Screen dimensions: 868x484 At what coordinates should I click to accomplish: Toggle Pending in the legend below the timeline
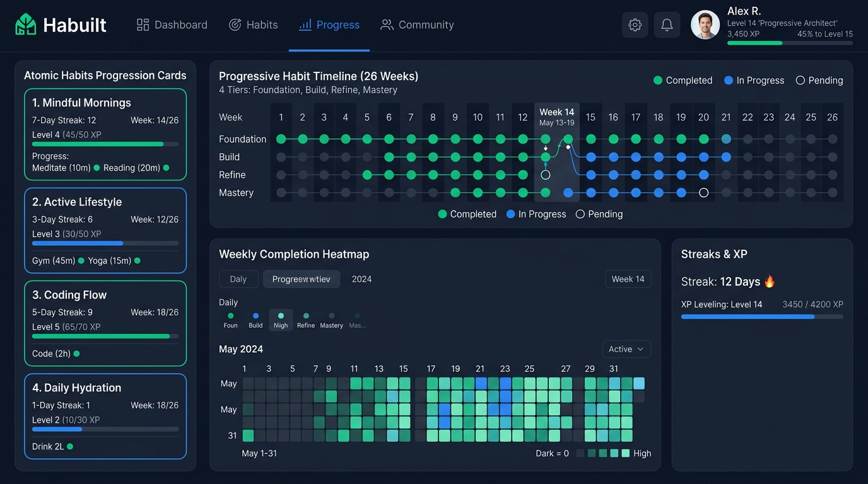pyautogui.click(x=599, y=214)
